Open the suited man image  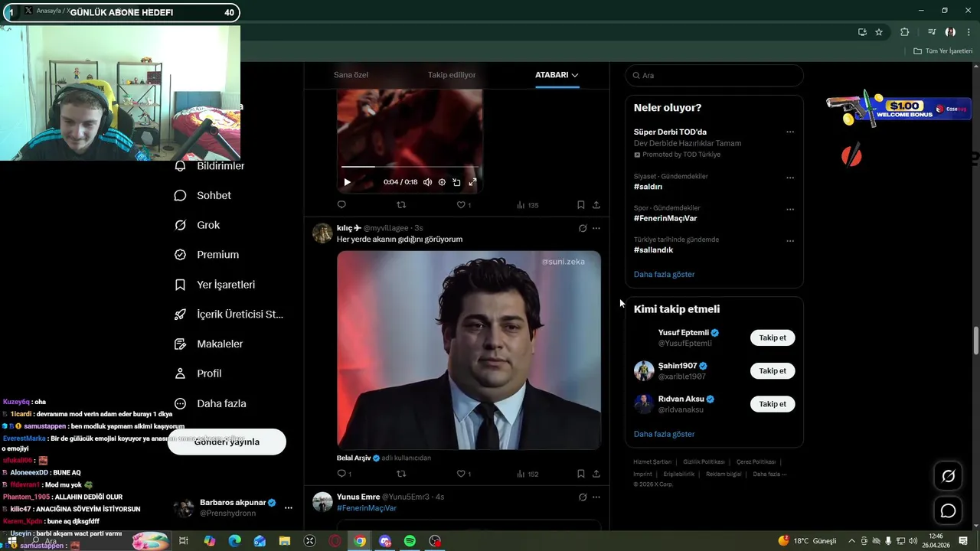[469, 350]
